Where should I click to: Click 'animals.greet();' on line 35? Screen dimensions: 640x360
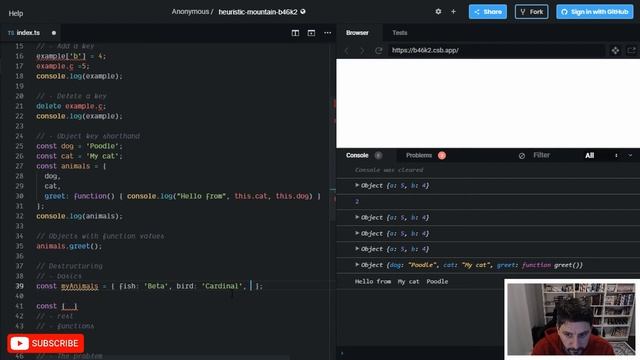click(x=69, y=246)
